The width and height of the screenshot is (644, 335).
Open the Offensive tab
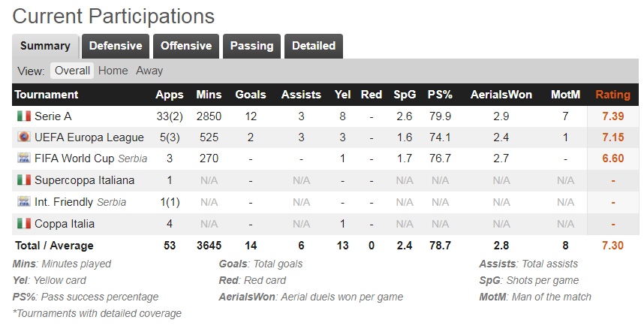186,46
